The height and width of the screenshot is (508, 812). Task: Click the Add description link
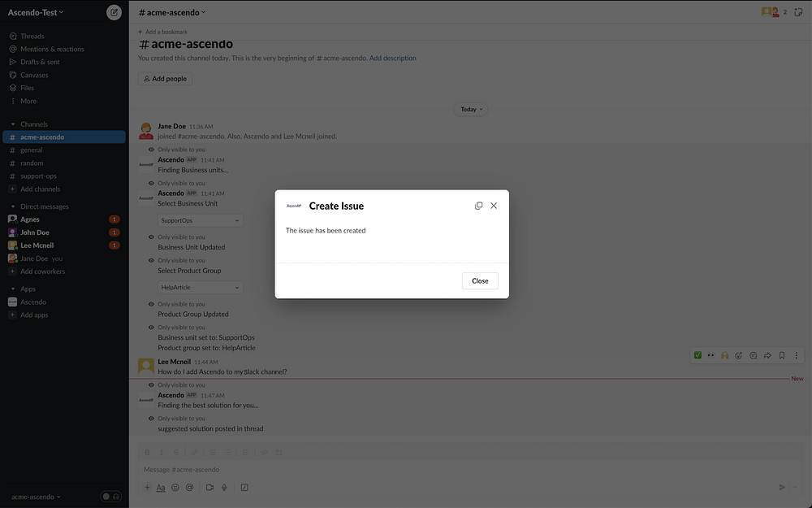pos(392,58)
